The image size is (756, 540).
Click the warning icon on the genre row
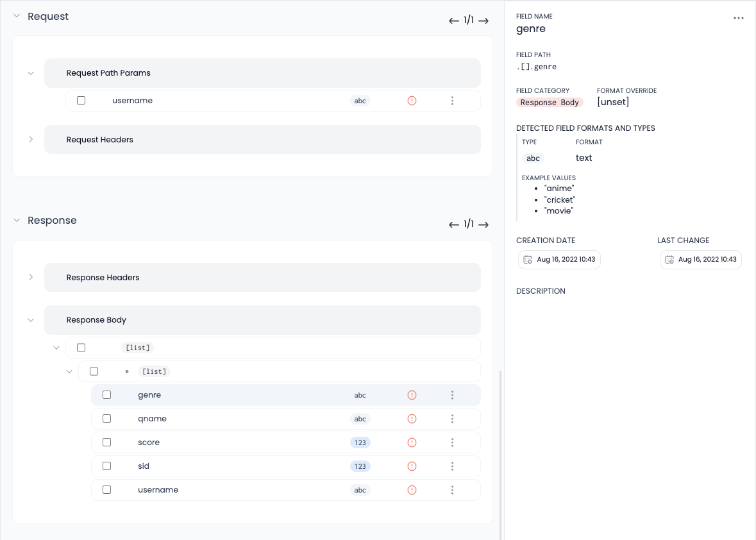(x=412, y=395)
